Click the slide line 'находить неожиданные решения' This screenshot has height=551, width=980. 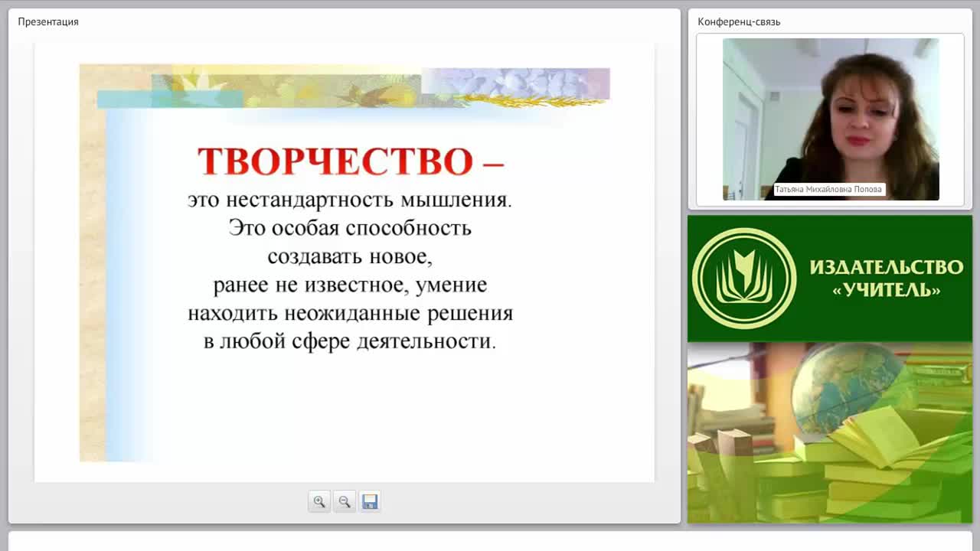click(350, 313)
